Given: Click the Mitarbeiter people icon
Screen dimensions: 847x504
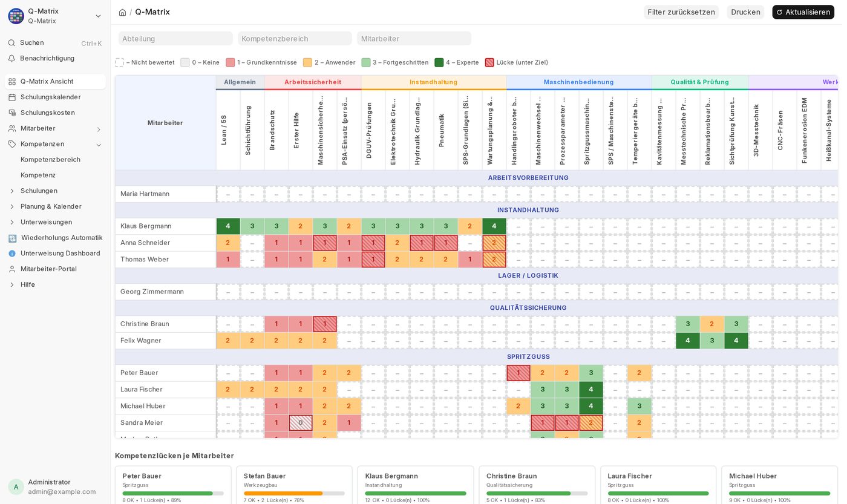Looking at the screenshot, I should click(12, 129).
